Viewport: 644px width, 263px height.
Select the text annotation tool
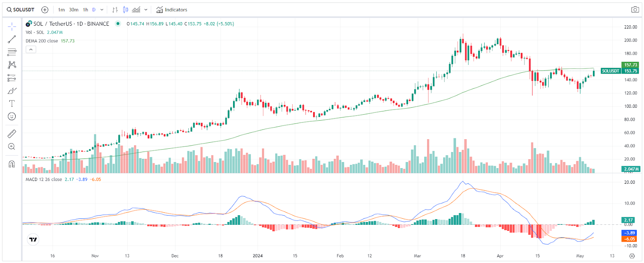tap(12, 104)
